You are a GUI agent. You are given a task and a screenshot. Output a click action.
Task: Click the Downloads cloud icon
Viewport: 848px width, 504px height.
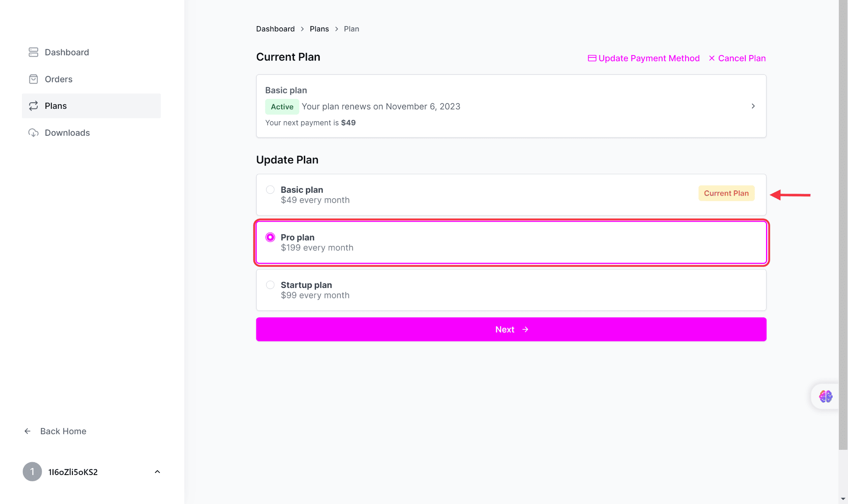coord(34,133)
